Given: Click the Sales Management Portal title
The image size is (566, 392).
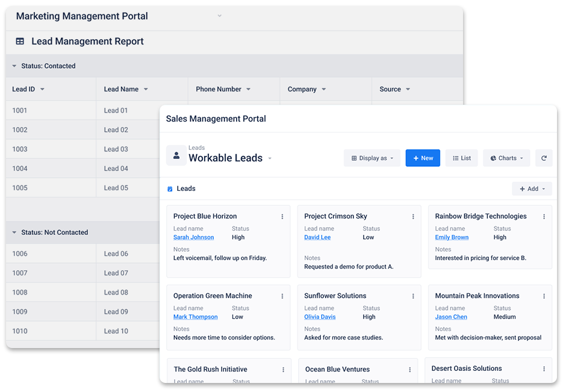Looking at the screenshot, I should pos(216,119).
